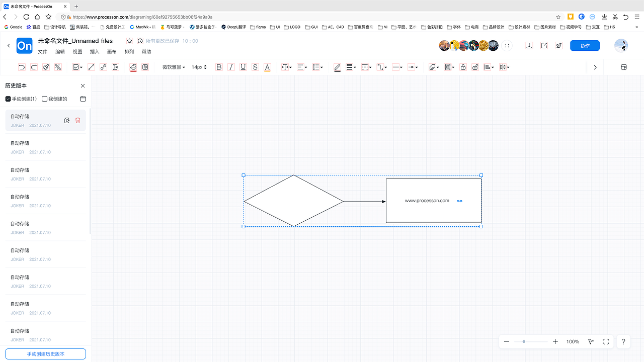Open the font color picker
The width and height of the screenshot is (644, 362).
(x=267, y=67)
